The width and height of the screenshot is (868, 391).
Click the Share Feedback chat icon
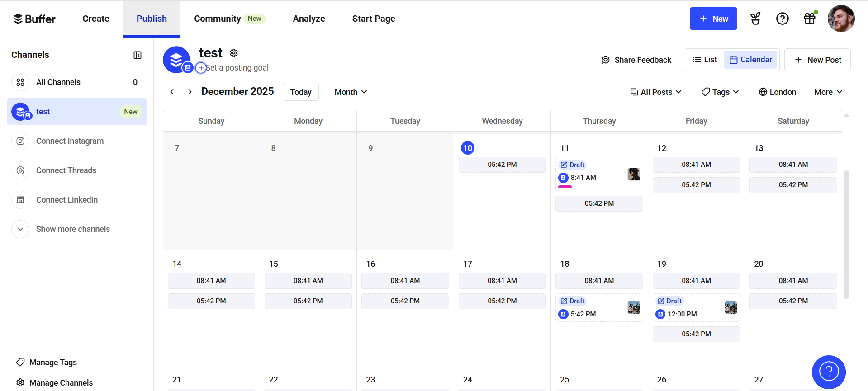pyautogui.click(x=606, y=60)
